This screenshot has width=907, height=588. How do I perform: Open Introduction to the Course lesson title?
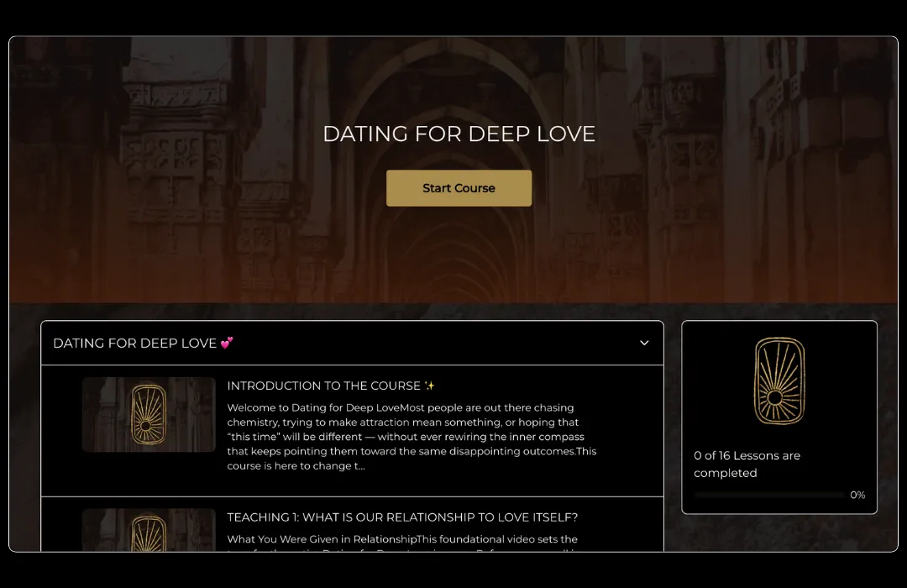pos(331,386)
